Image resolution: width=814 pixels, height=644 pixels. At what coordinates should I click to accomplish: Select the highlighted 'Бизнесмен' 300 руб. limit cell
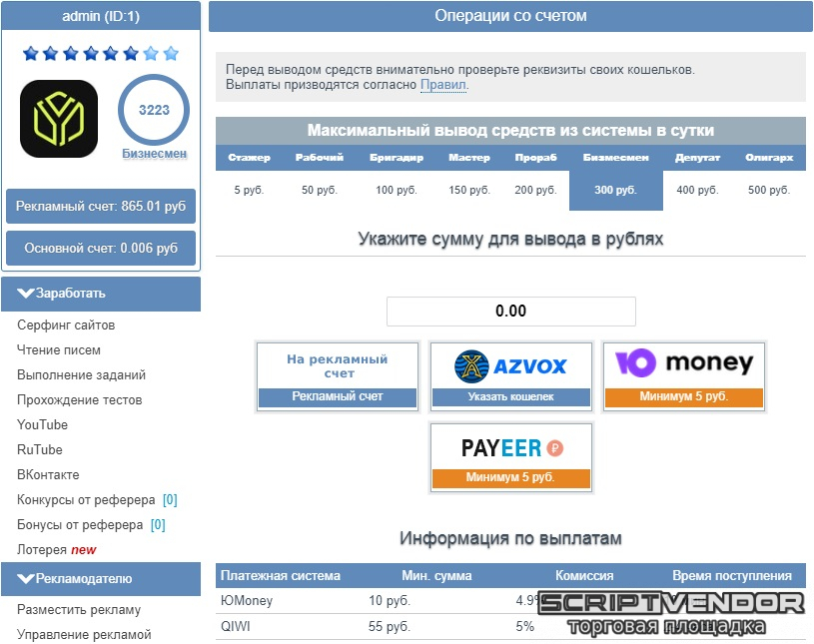[x=615, y=190]
